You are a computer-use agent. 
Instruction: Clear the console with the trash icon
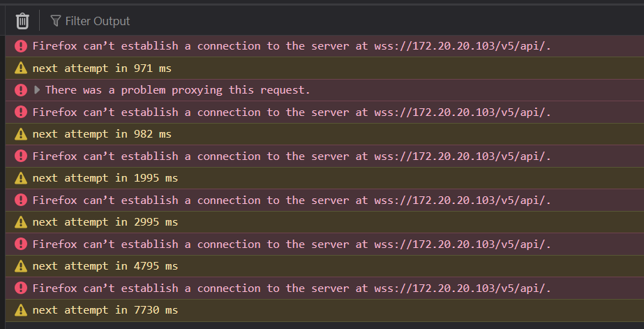(x=22, y=21)
